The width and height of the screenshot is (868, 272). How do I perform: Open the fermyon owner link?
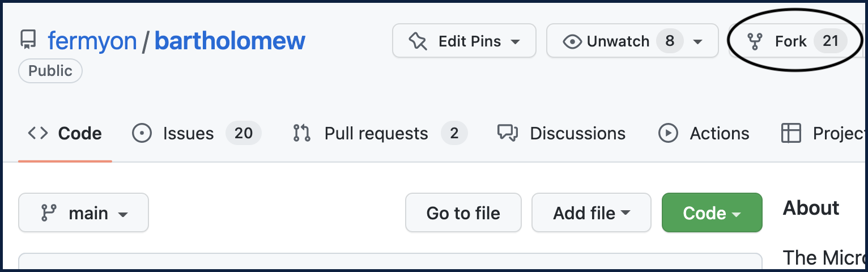tap(92, 41)
